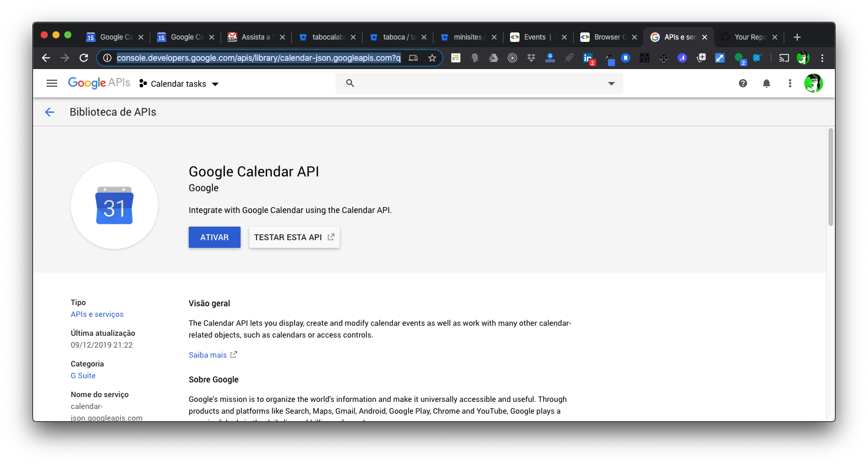
Task: Click the TESTAR ESTA API button
Action: pos(294,237)
